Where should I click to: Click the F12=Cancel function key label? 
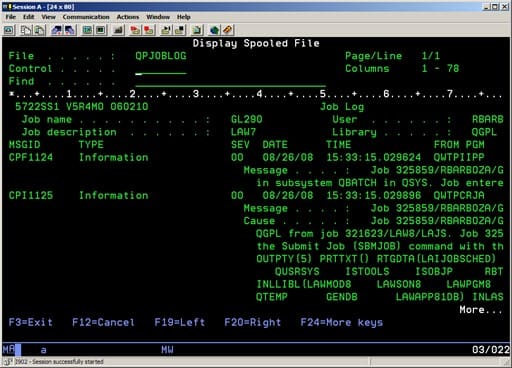point(103,322)
